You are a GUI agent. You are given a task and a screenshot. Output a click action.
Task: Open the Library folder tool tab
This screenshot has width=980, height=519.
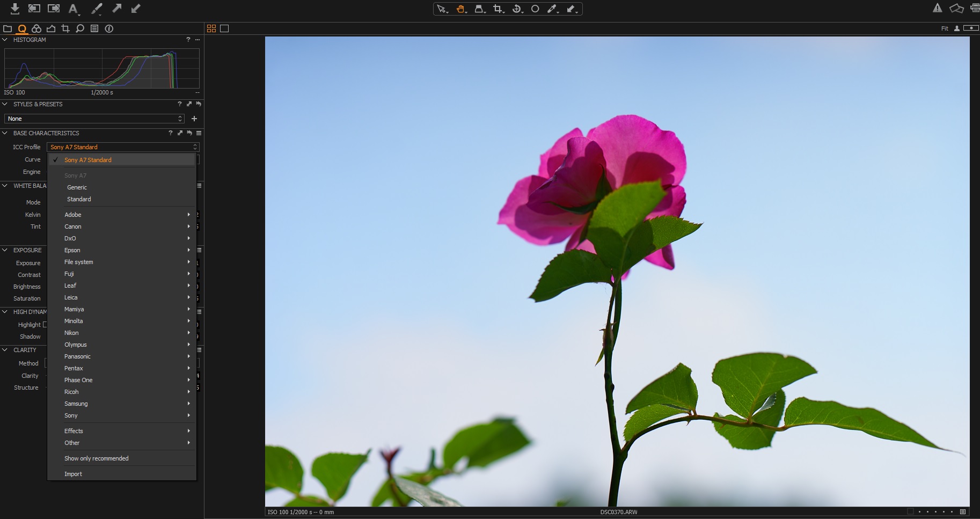point(8,28)
